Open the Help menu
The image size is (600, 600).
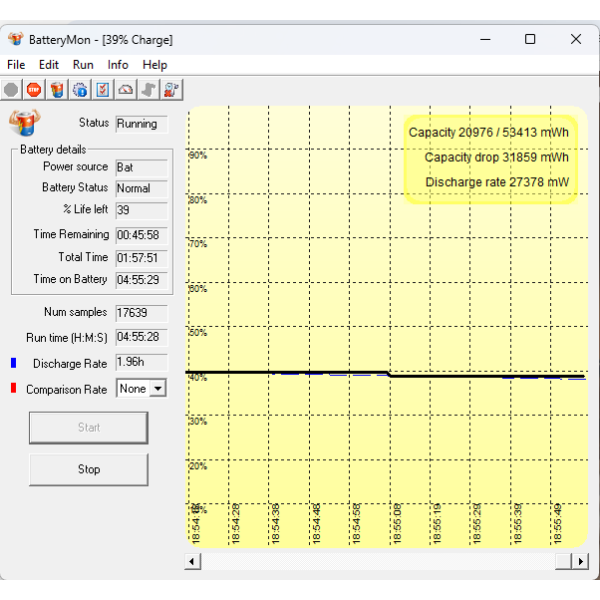(155, 65)
